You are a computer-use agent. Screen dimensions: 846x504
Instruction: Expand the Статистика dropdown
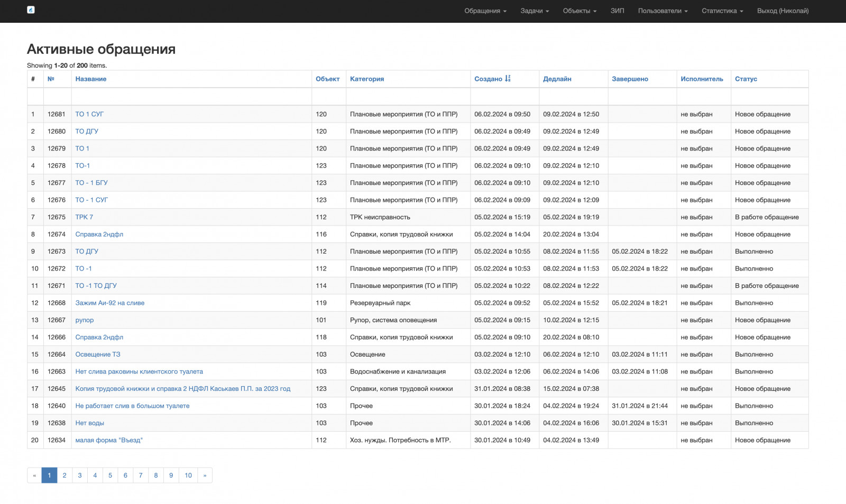coord(722,11)
